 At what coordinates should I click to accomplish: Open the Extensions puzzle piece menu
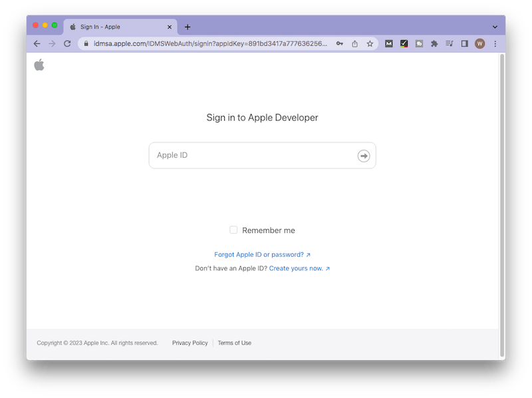tap(434, 43)
